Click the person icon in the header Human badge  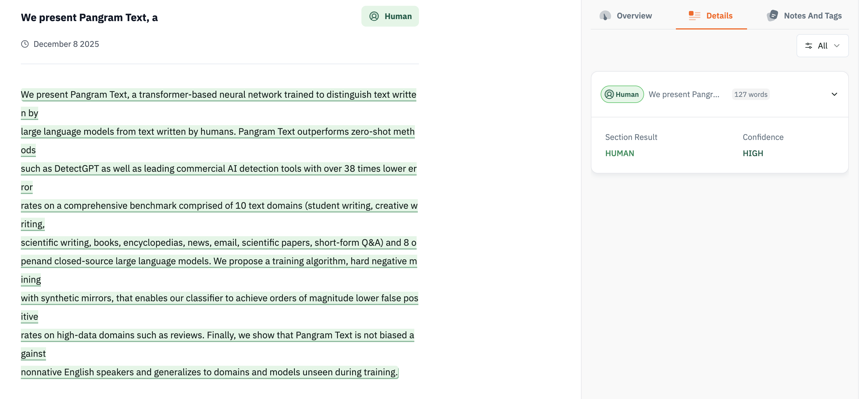[374, 16]
